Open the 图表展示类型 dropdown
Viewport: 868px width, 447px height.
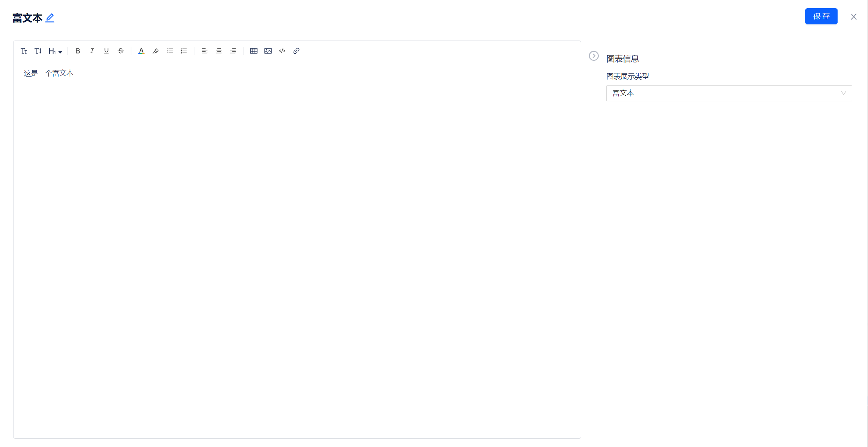[729, 93]
